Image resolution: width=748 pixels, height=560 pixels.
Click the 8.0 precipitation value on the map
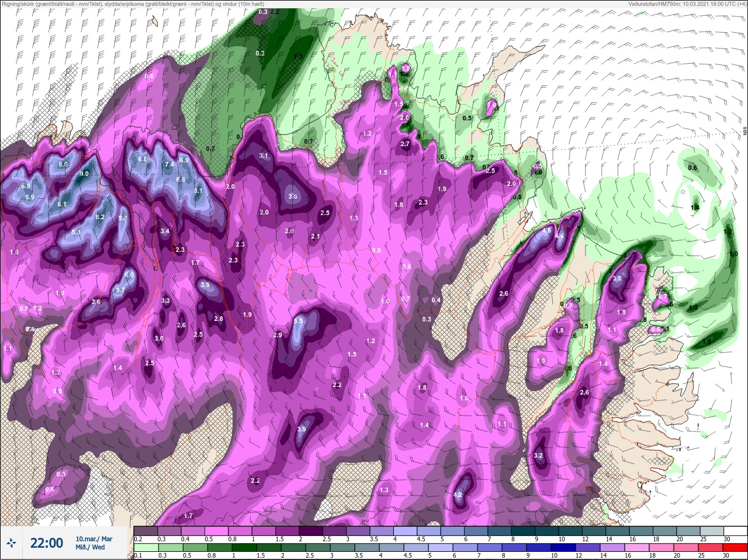[x=63, y=164]
